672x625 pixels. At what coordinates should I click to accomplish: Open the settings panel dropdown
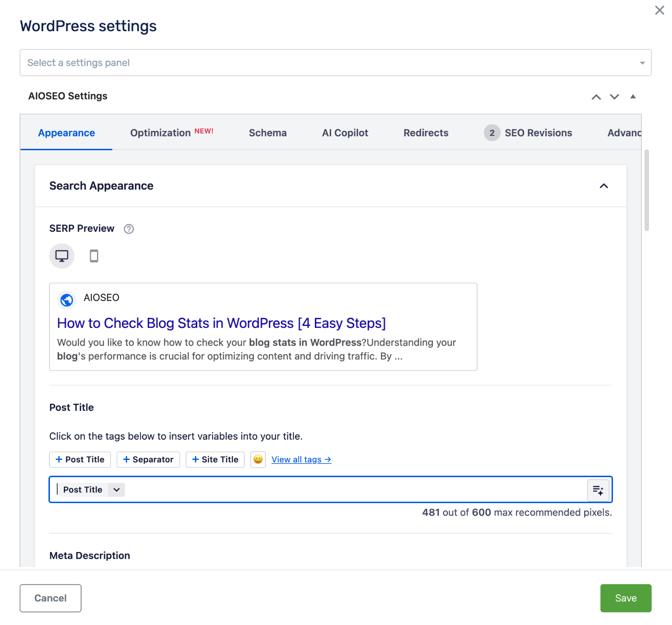pos(336,62)
